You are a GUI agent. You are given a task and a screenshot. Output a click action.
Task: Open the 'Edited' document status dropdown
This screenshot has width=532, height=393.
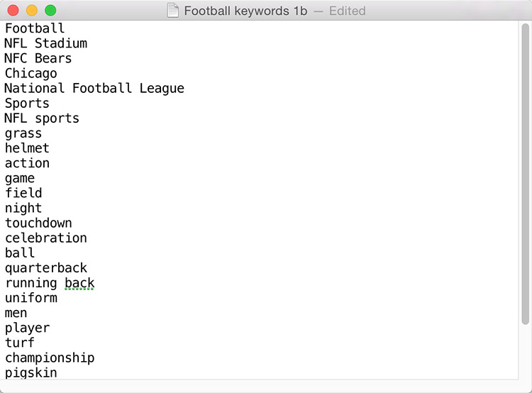pos(347,11)
